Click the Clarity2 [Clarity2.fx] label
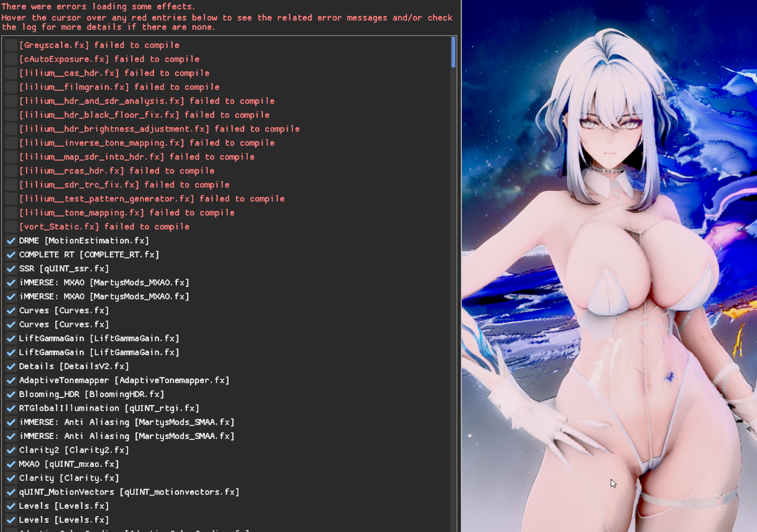This screenshot has width=757, height=532. pos(74,450)
